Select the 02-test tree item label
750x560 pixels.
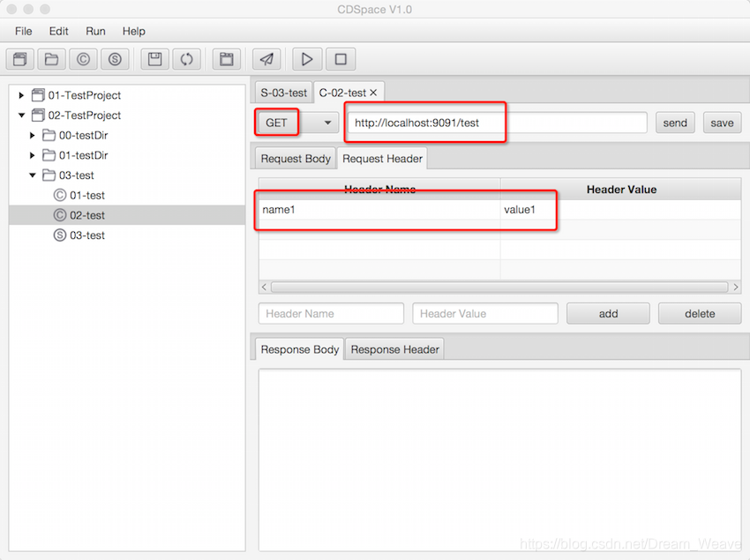point(87,216)
